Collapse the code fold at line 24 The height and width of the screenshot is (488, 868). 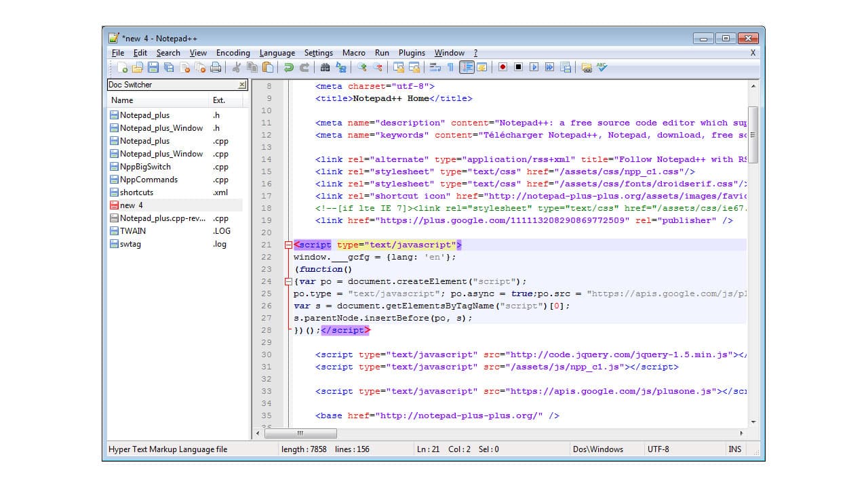tap(288, 281)
